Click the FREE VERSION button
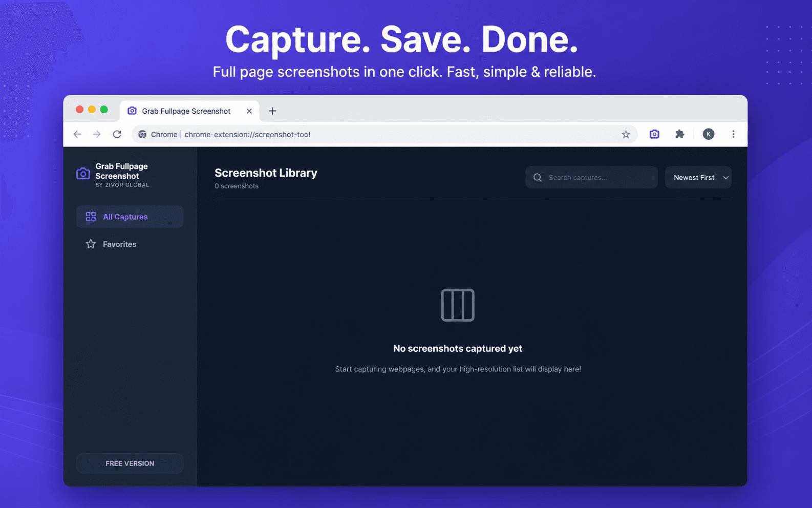 (130, 463)
